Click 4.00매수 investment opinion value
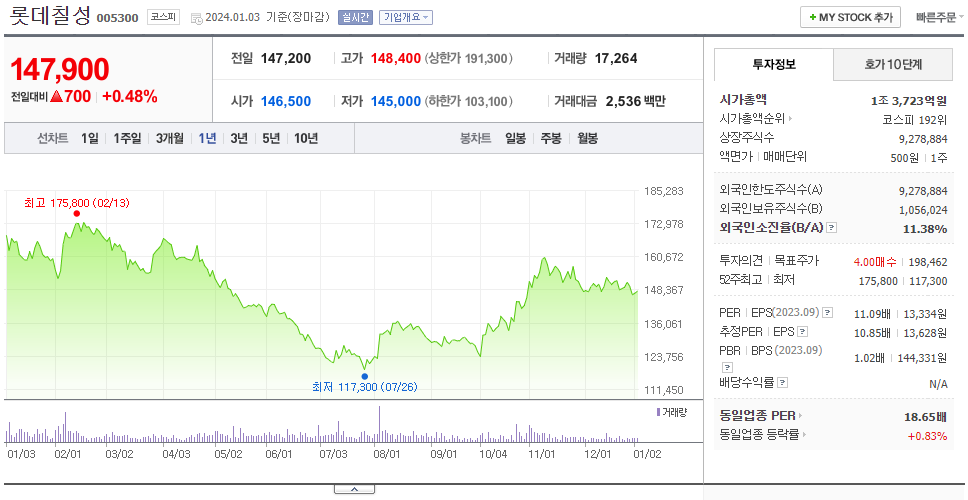Viewport: 968px width, 500px height. click(x=875, y=262)
